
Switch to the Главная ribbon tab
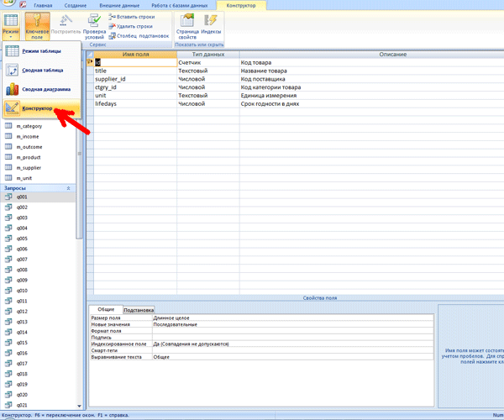click(43, 6)
